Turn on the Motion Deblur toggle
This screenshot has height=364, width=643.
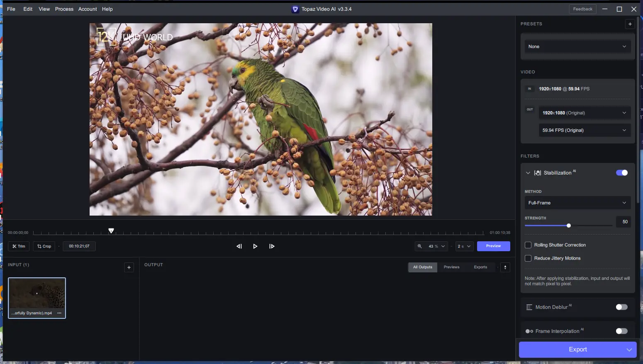click(x=622, y=307)
